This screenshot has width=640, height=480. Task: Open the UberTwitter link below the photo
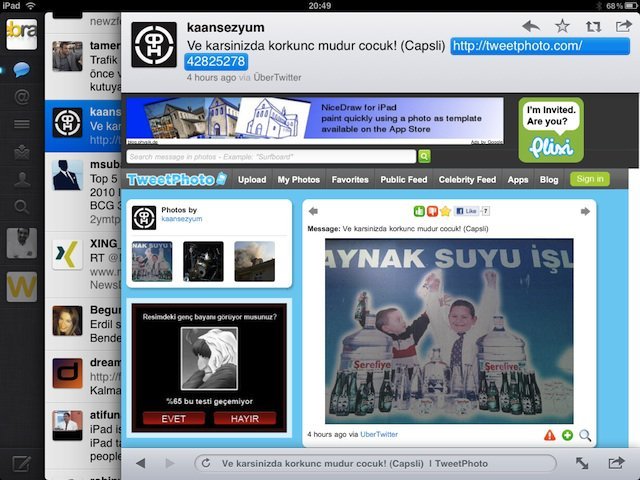[379, 434]
